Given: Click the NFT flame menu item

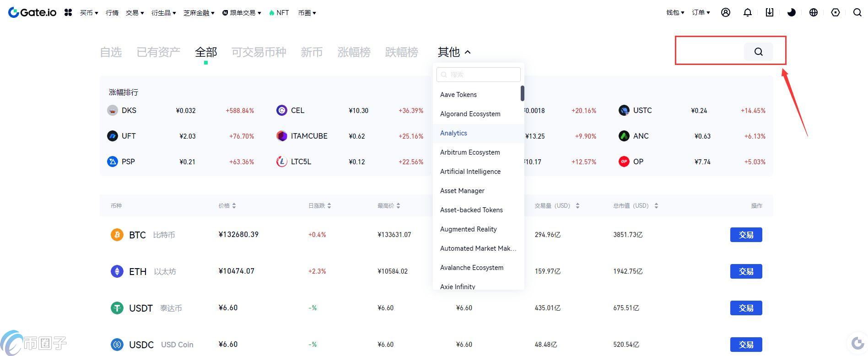Looking at the screenshot, I should point(279,13).
